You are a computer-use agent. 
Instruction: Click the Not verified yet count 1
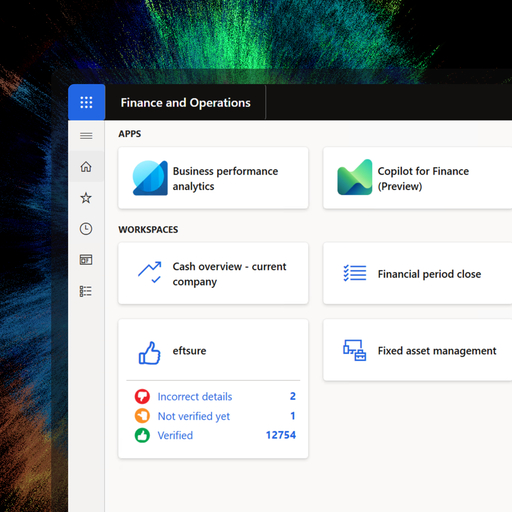click(x=293, y=416)
